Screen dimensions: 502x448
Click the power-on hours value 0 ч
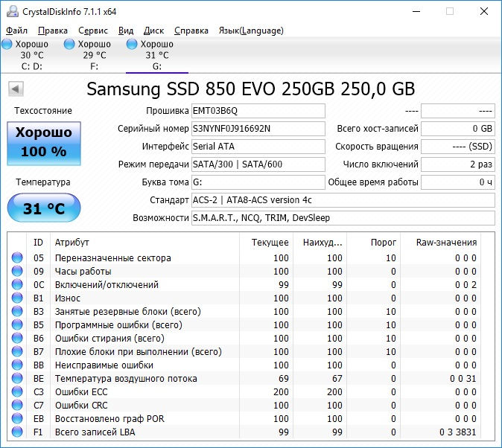pyautogui.click(x=458, y=182)
